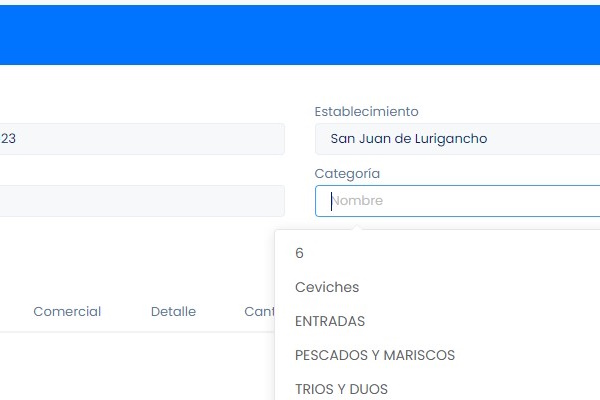Sort by the Comercial column header
Viewport: 600px width, 400px height.
[x=67, y=311]
